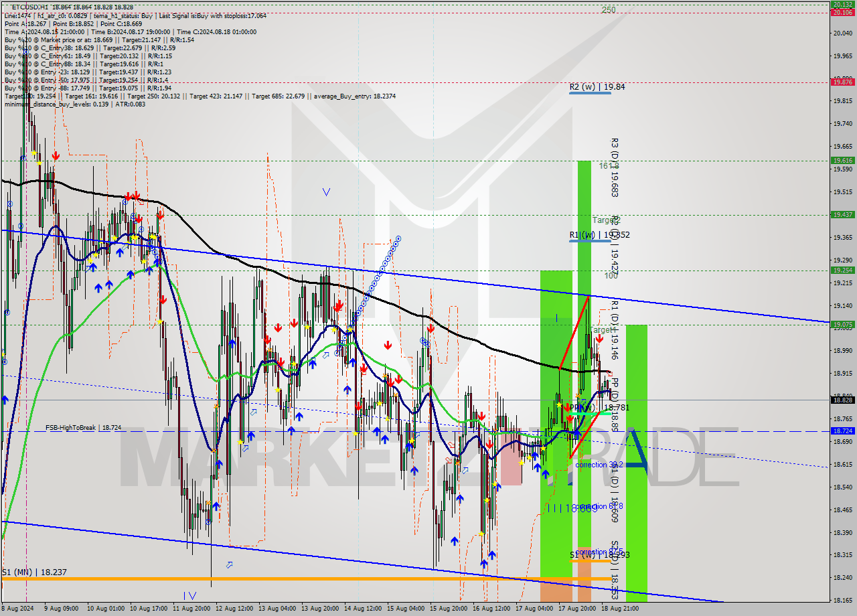This screenshot has height=616, width=857.
Task: Click the 8 Aug 2024 time label
Action: tap(18, 609)
